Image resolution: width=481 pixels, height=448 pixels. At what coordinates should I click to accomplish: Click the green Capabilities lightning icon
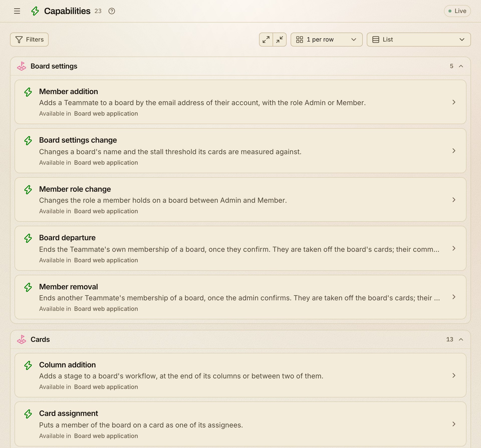pos(35,11)
